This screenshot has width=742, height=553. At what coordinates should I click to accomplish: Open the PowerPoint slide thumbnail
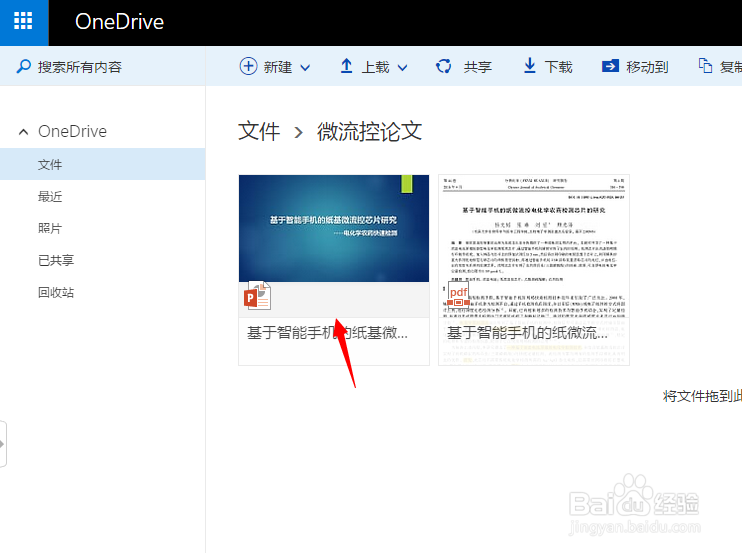coord(334,228)
